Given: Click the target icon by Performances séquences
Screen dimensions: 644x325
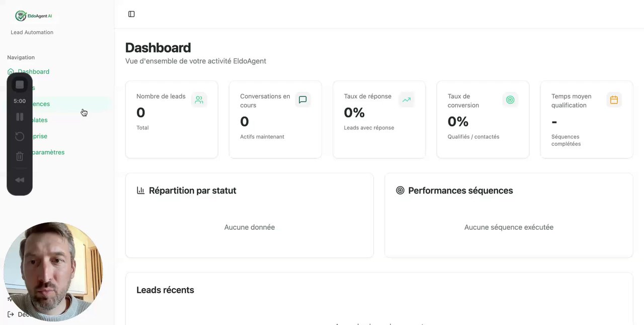Looking at the screenshot, I should [400, 190].
